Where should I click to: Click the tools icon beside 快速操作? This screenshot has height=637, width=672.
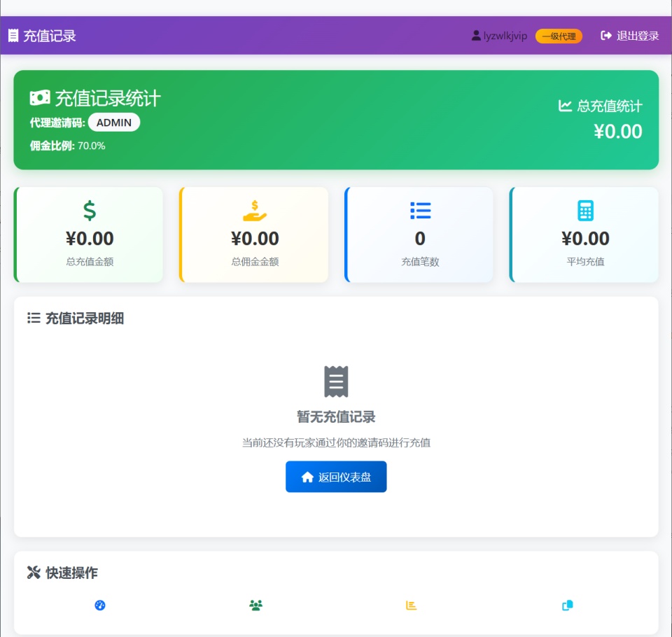point(34,573)
